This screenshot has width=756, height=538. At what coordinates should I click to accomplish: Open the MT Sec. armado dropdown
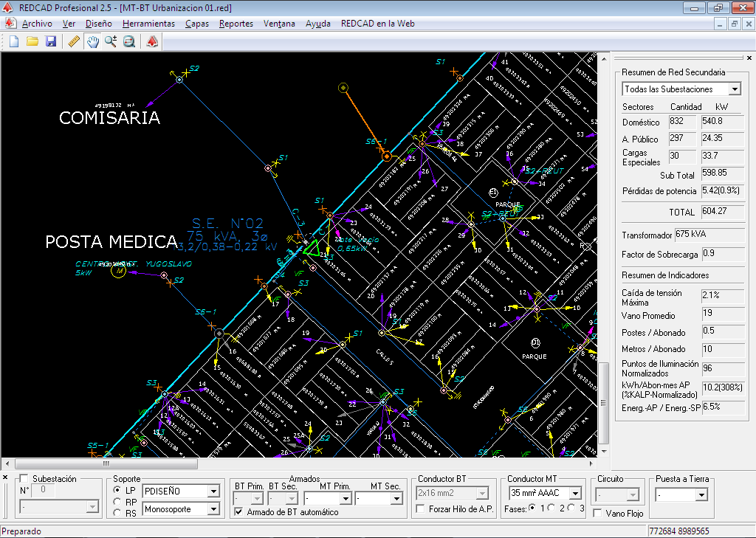click(396, 498)
